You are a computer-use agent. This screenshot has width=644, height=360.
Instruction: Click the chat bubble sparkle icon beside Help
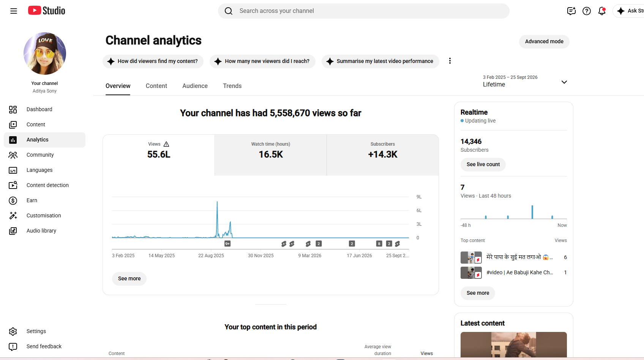click(x=571, y=11)
